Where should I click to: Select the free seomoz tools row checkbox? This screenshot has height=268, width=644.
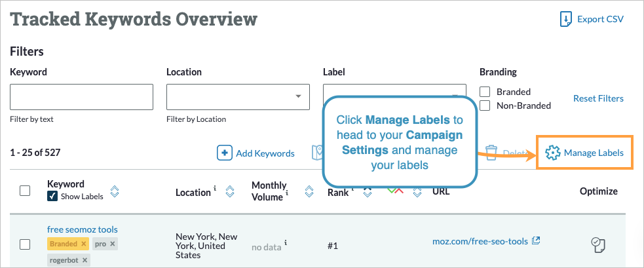(25, 244)
